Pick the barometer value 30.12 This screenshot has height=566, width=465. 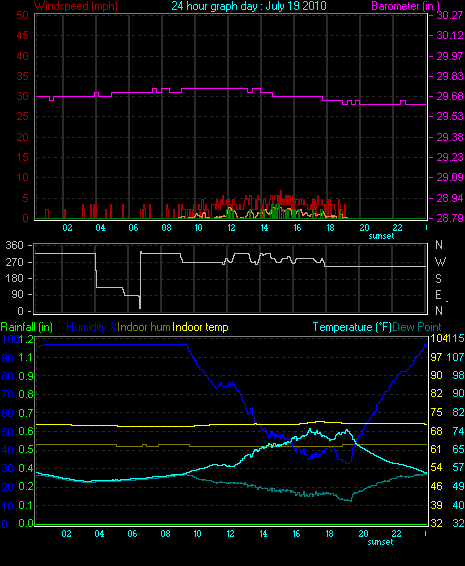pyautogui.click(x=450, y=35)
